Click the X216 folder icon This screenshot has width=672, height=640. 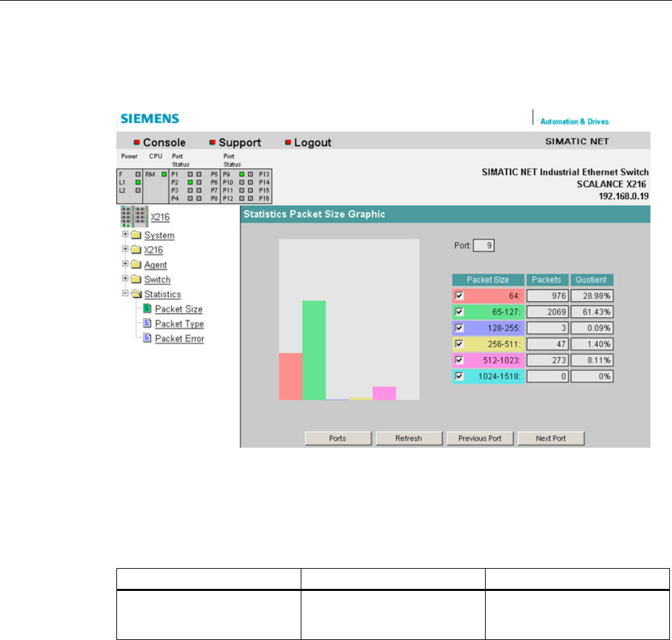coord(137,249)
